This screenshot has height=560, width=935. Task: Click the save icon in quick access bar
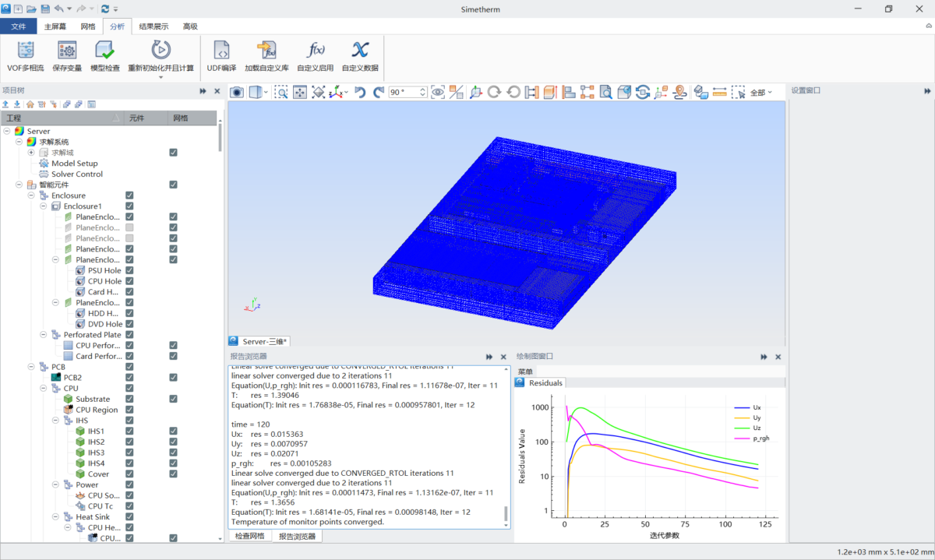click(x=45, y=9)
